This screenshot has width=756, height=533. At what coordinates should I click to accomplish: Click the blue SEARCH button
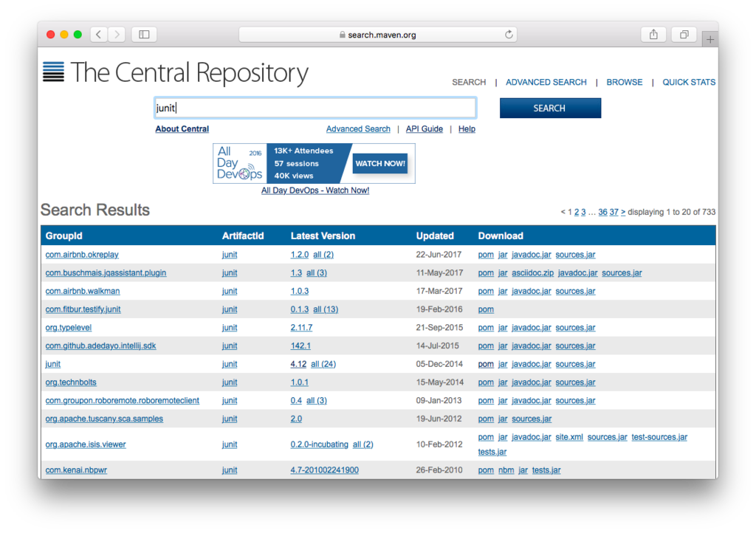coord(550,108)
